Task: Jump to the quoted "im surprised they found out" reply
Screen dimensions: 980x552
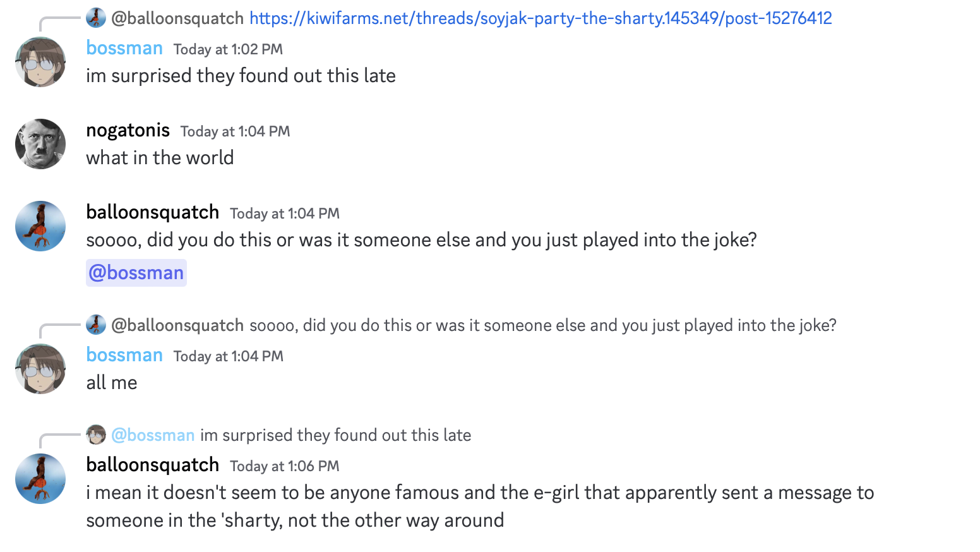Action: coord(335,435)
